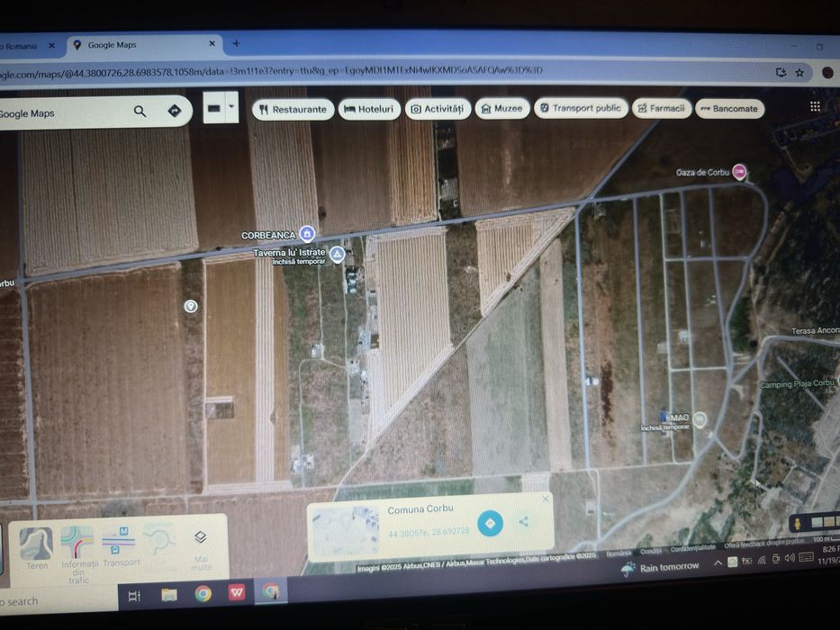This screenshot has width=840, height=630.
Task: Click the browser address bar URL
Action: point(272,71)
